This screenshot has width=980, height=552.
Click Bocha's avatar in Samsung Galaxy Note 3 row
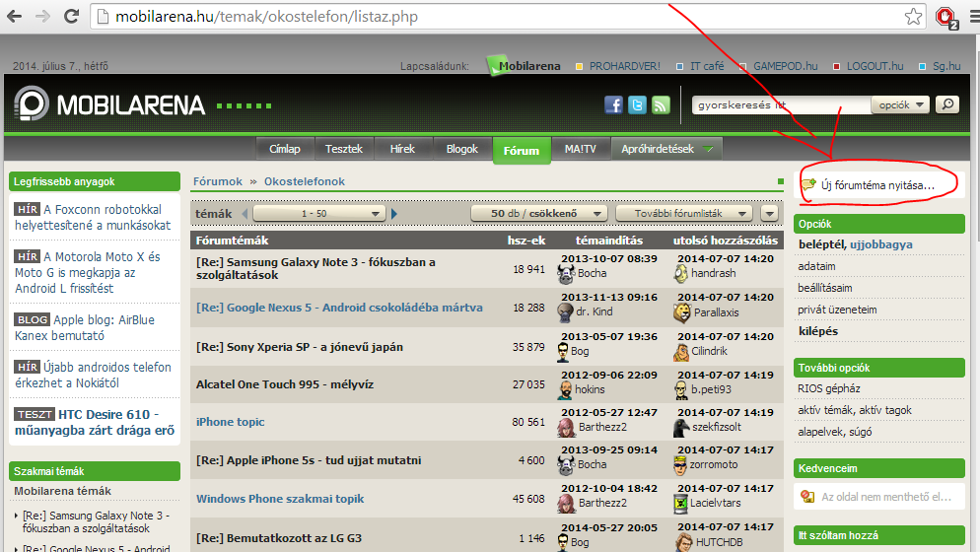point(566,273)
